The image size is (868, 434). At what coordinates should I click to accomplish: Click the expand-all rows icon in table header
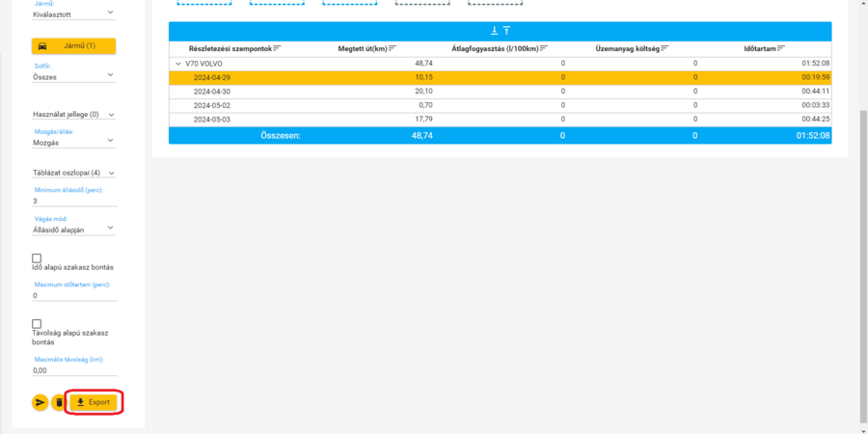pos(494,31)
